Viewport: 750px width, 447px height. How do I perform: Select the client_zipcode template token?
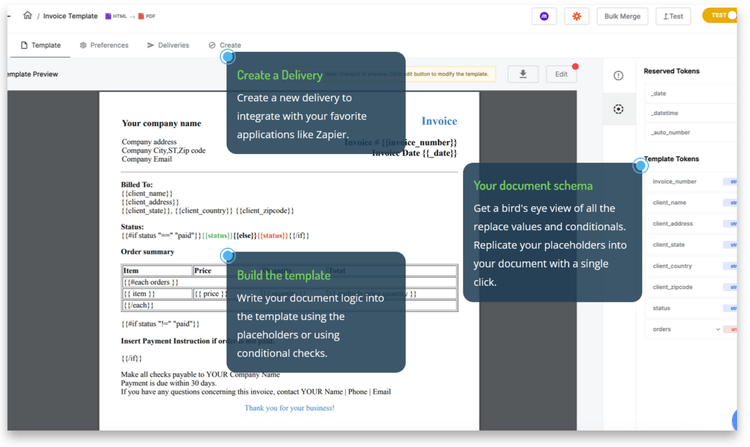coord(691,287)
